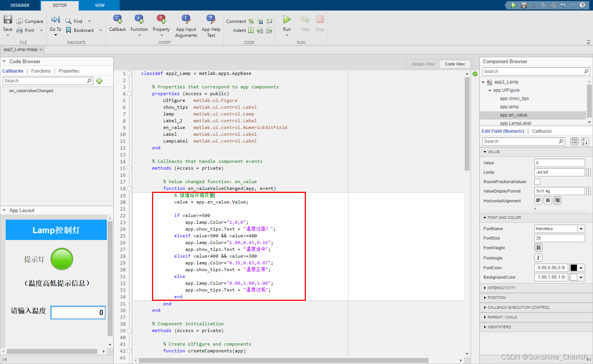Insert a new Callback
Image resolution: width=593 pixels, height=364 pixels.
(x=118, y=19)
